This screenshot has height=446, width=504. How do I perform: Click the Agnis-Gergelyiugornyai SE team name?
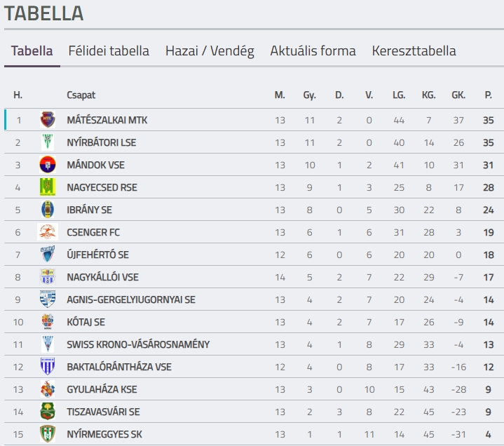[131, 299]
